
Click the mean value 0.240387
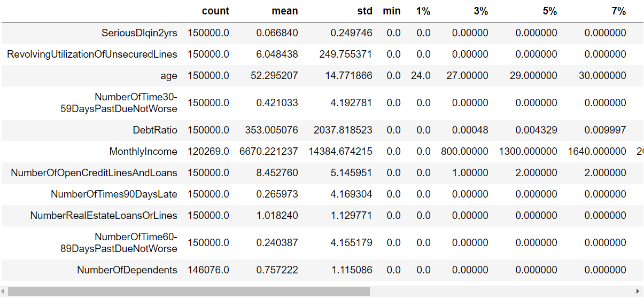click(277, 242)
